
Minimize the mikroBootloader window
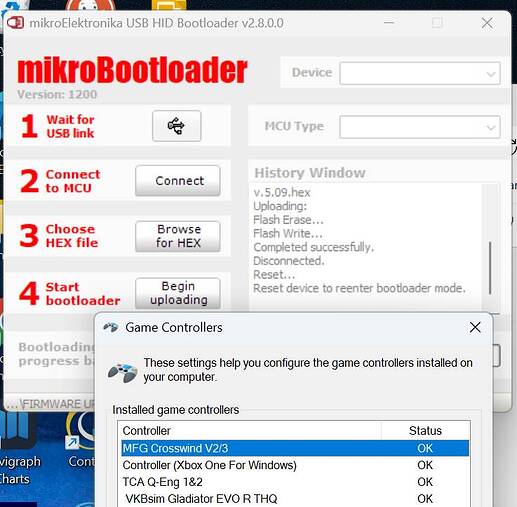[x=389, y=23]
